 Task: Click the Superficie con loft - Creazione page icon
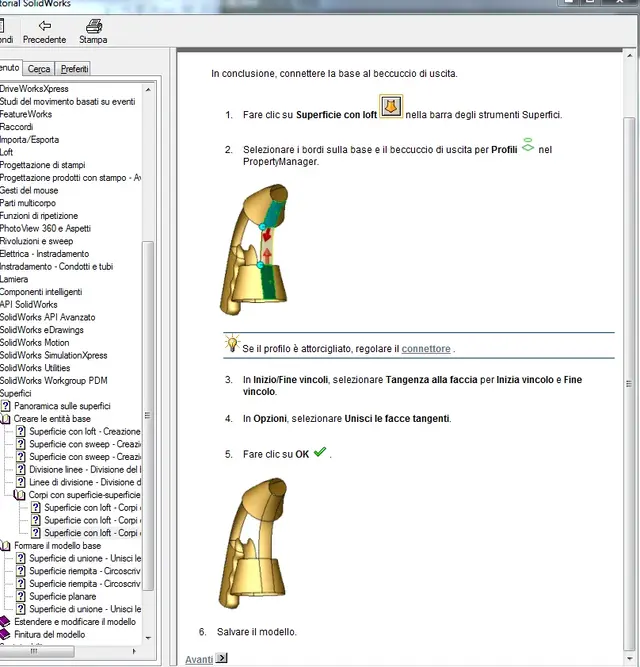click(20, 431)
